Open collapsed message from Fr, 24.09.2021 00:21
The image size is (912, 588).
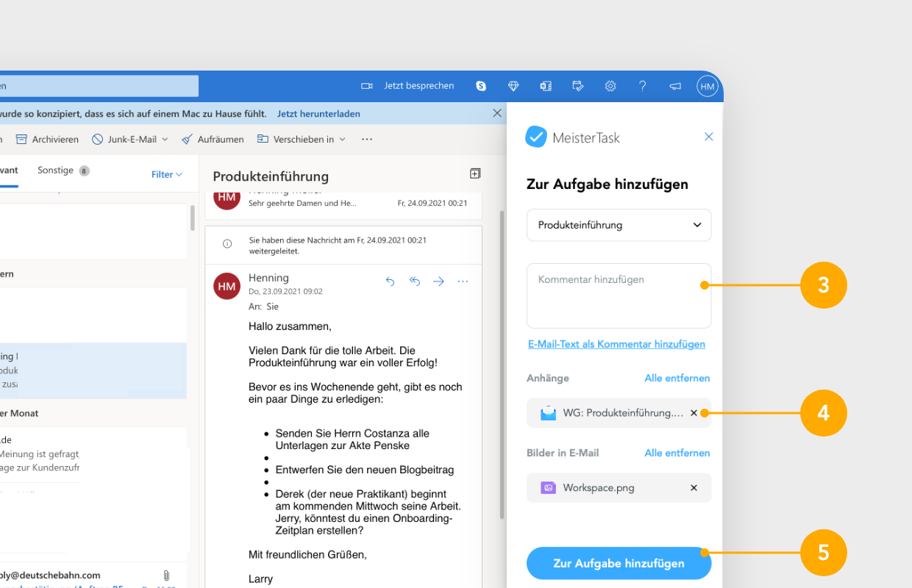[343, 203]
